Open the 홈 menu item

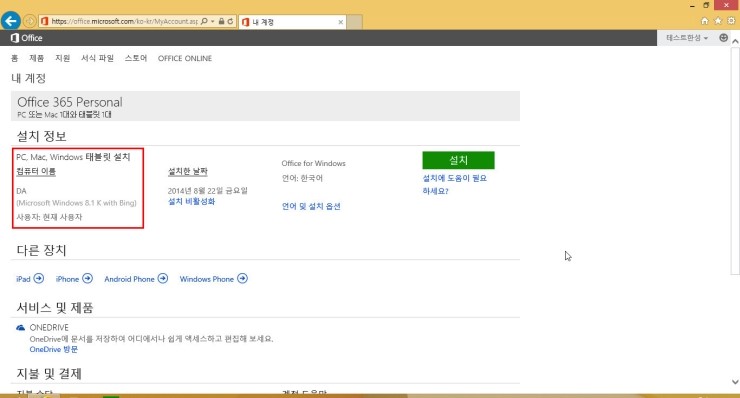(15, 58)
